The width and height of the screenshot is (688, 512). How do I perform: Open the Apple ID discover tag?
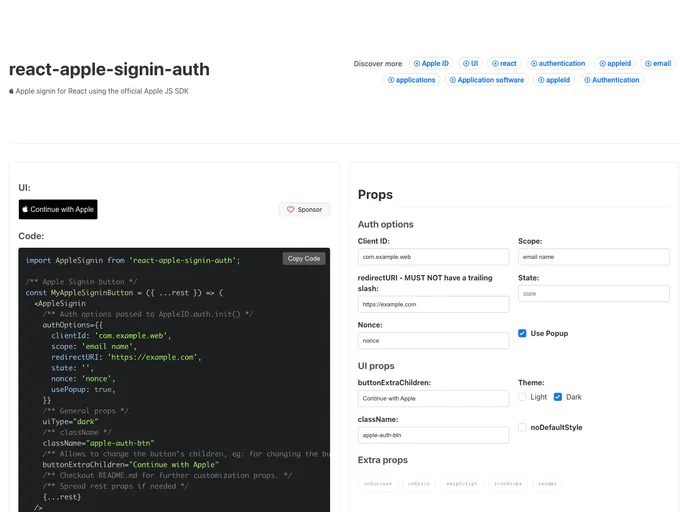pyautogui.click(x=431, y=64)
